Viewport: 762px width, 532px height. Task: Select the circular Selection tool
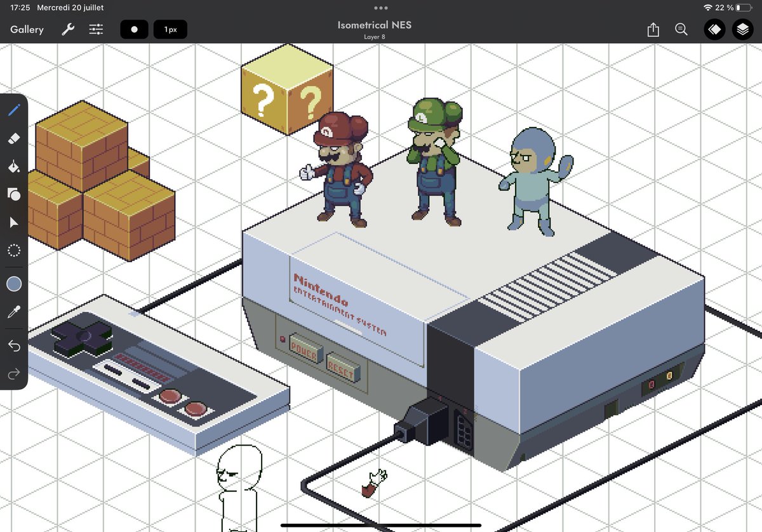click(13, 250)
